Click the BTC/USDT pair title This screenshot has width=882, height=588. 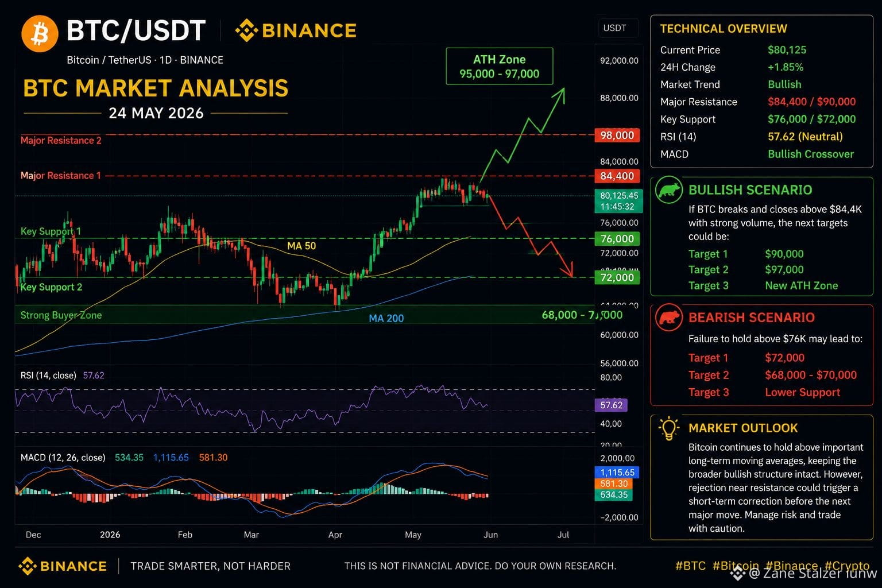(x=136, y=31)
